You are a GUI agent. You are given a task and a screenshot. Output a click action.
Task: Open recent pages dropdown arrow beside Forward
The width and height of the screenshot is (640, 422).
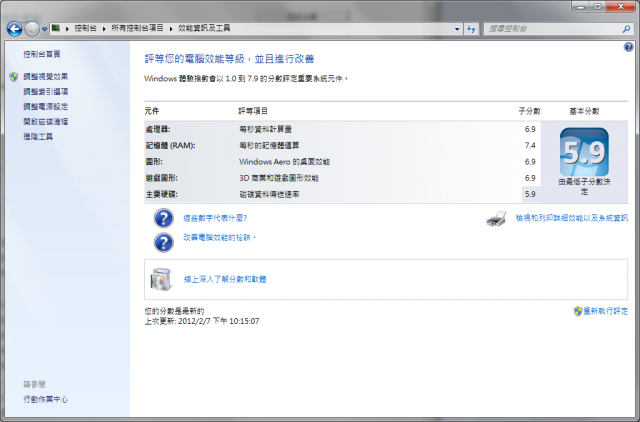(44, 29)
